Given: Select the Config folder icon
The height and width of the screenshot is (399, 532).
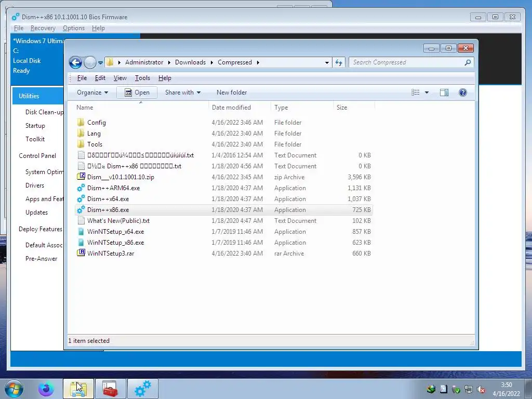Looking at the screenshot, I should [81, 122].
